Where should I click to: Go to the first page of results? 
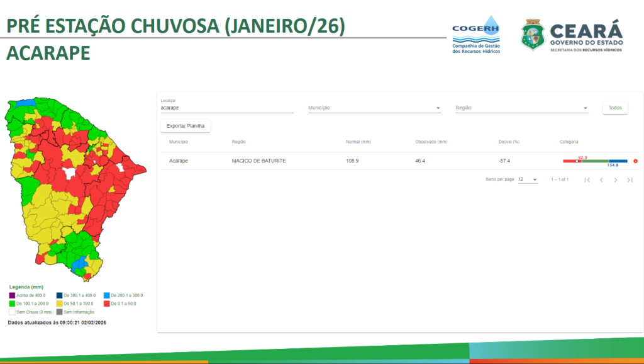(587, 180)
